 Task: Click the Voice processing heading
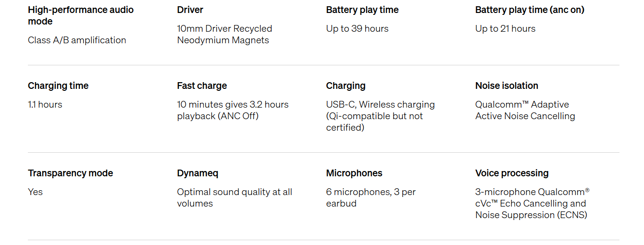(512, 173)
